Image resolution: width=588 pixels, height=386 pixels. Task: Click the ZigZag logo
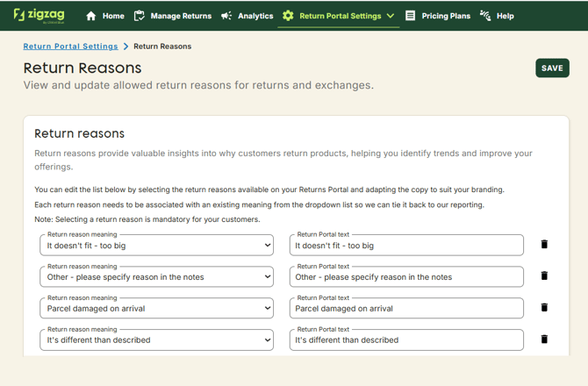(39, 16)
